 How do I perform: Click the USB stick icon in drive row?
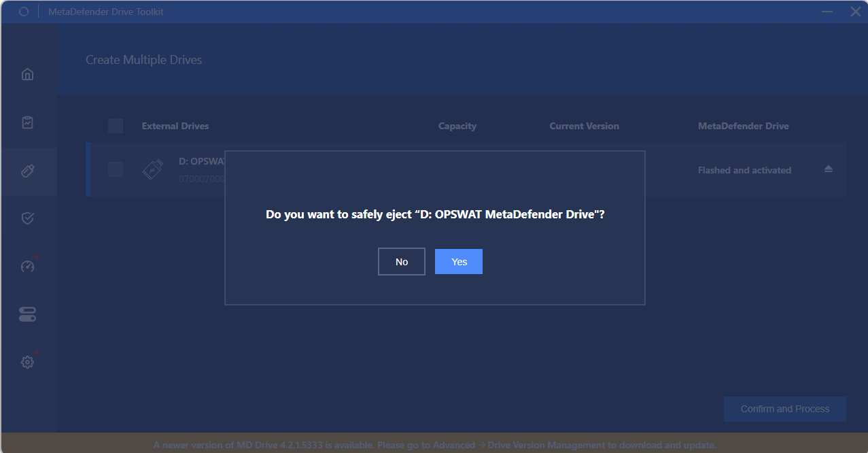(x=152, y=169)
